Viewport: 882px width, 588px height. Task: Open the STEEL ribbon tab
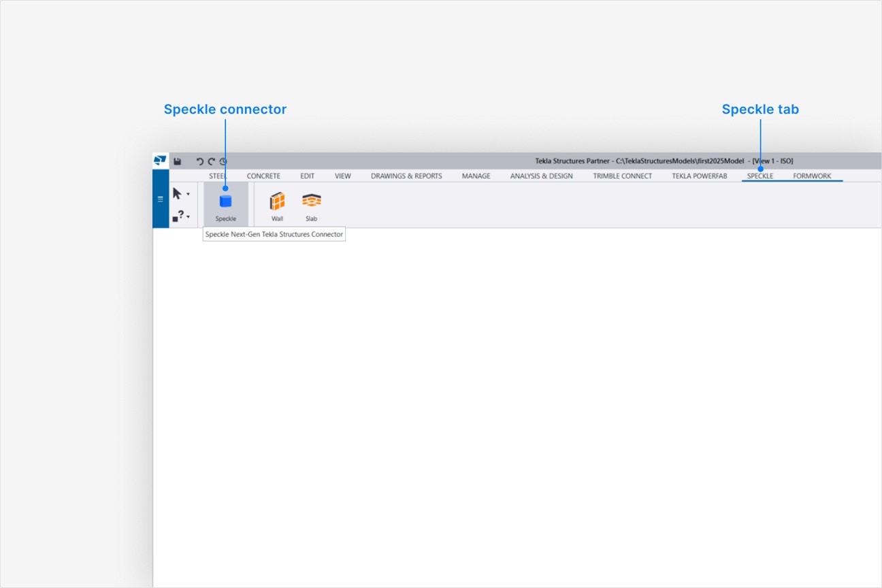point(218,176)
